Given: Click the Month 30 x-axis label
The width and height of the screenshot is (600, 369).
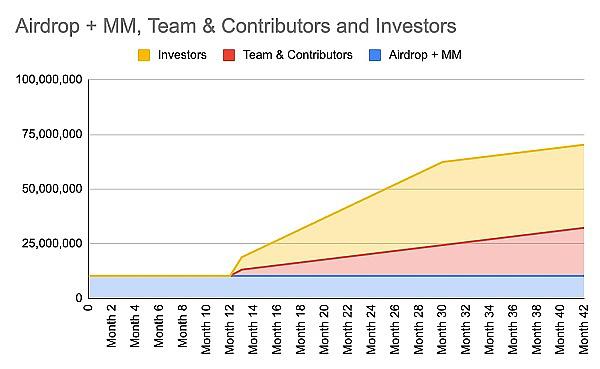Looking at the screenshot, I should [x=442, y=329].
